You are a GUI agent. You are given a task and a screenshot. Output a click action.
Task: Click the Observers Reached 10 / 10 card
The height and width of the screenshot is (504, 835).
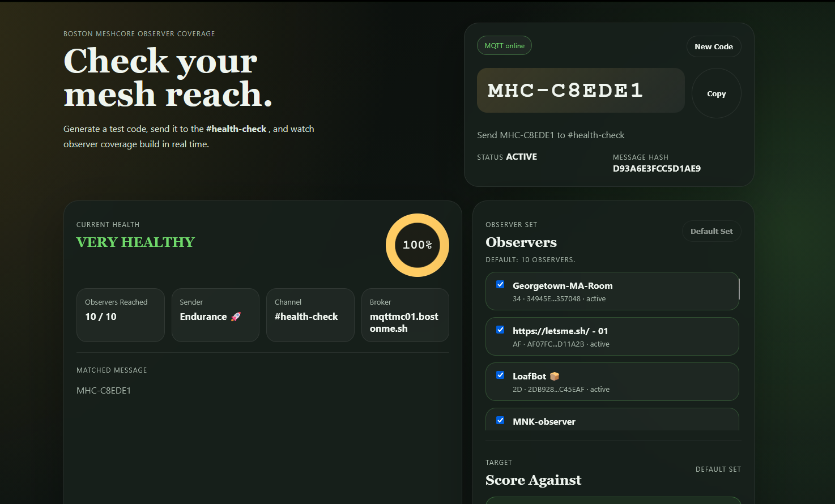click(121, 315)
